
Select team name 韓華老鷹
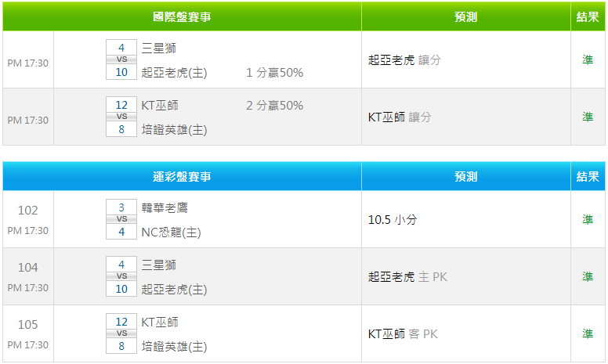(x=165, y=207)
